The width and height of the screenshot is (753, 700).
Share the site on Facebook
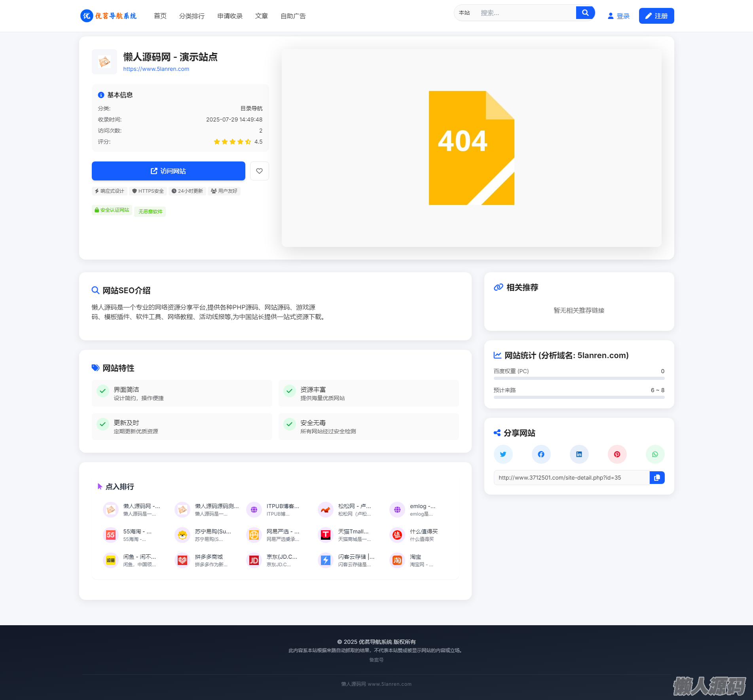point(541,454)
